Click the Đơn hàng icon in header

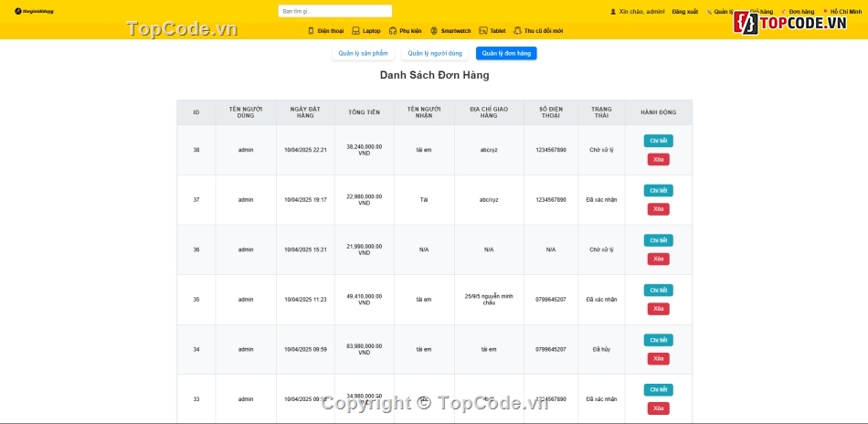784,12
